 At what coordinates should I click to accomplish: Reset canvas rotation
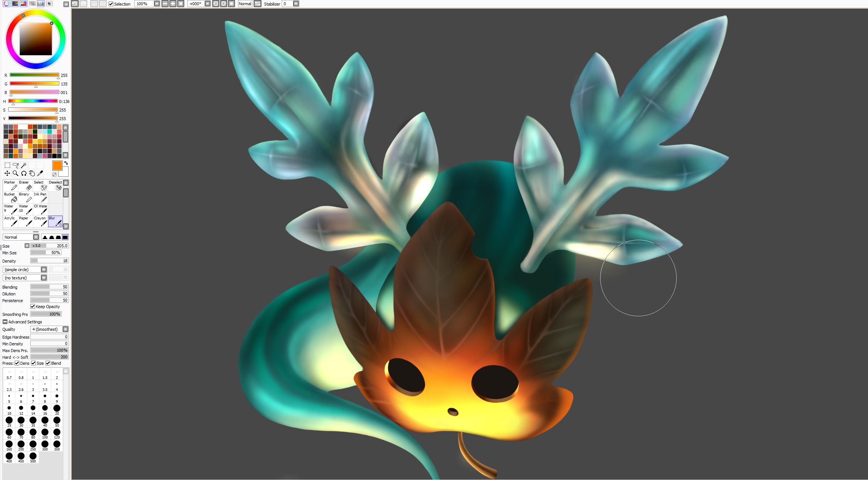click(231, 4)
